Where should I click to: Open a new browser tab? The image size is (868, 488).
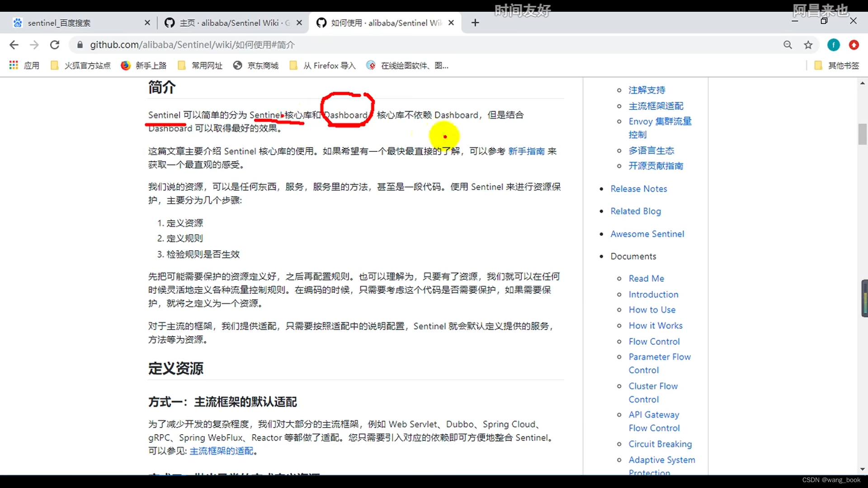click(x=475, y=23)
